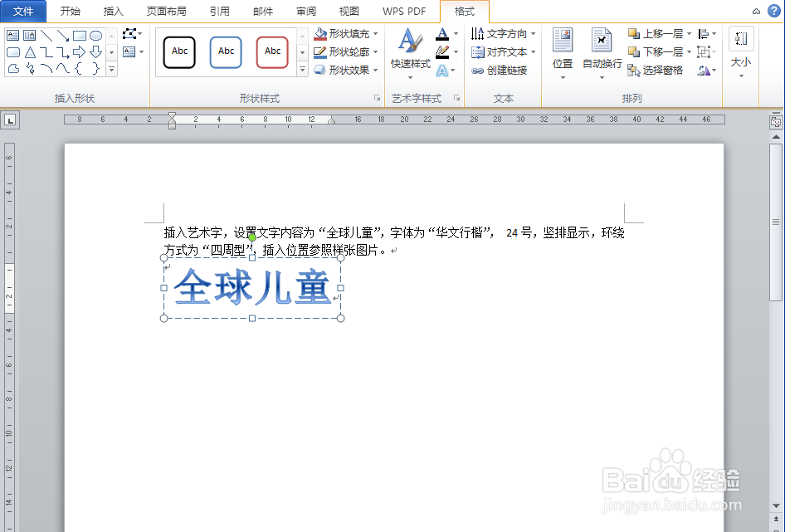785x532 pixels.
Task: Select the text box tool in 插入形状
Action: pyautogui.click(x=13, y=35)
